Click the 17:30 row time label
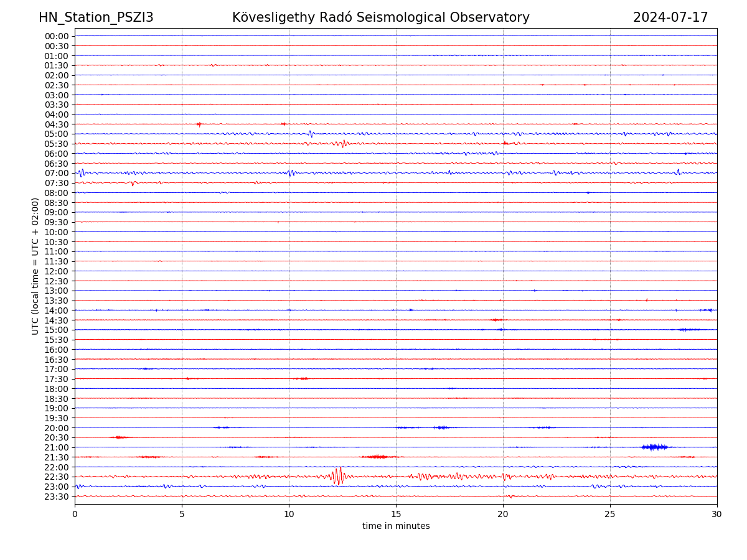The width and height of the screenshot is (747, 560). (x=57, y=379)
